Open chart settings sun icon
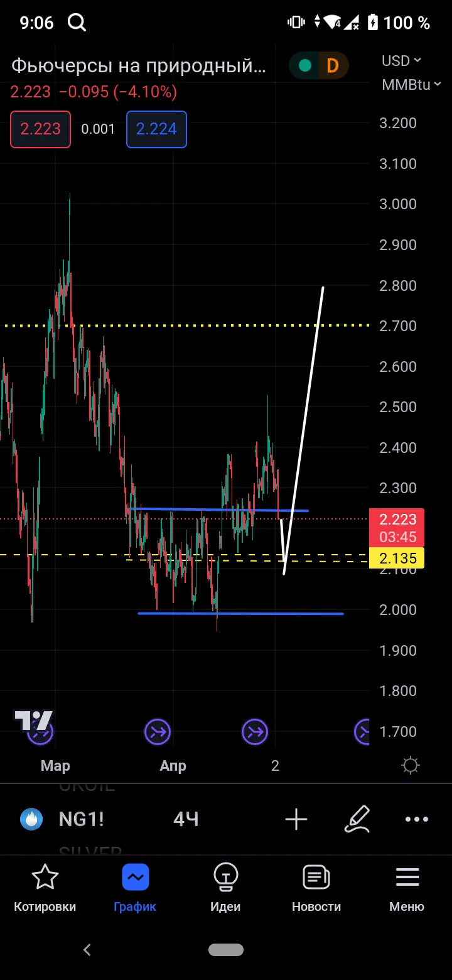This screenshot has height=980, width=452. tap(411, 765)
